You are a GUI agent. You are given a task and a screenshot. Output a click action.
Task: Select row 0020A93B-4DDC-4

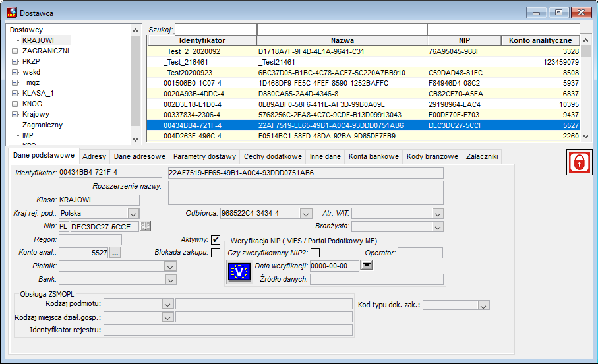tap(364, 94)
